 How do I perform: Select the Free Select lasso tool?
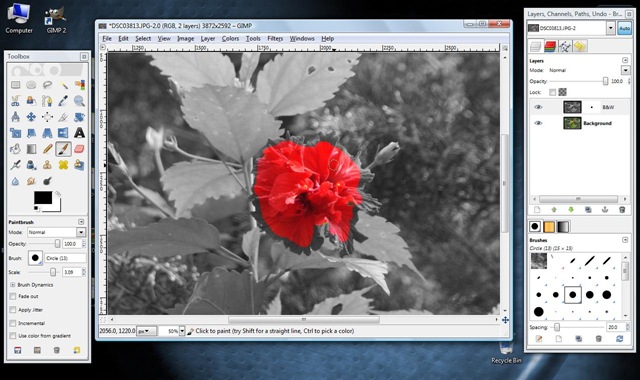coord(47,85)
